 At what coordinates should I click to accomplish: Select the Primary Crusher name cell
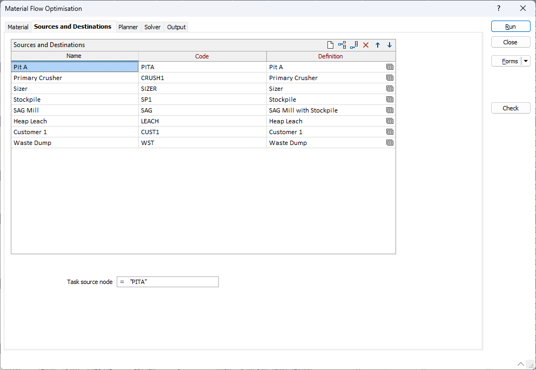pos(75,78)
